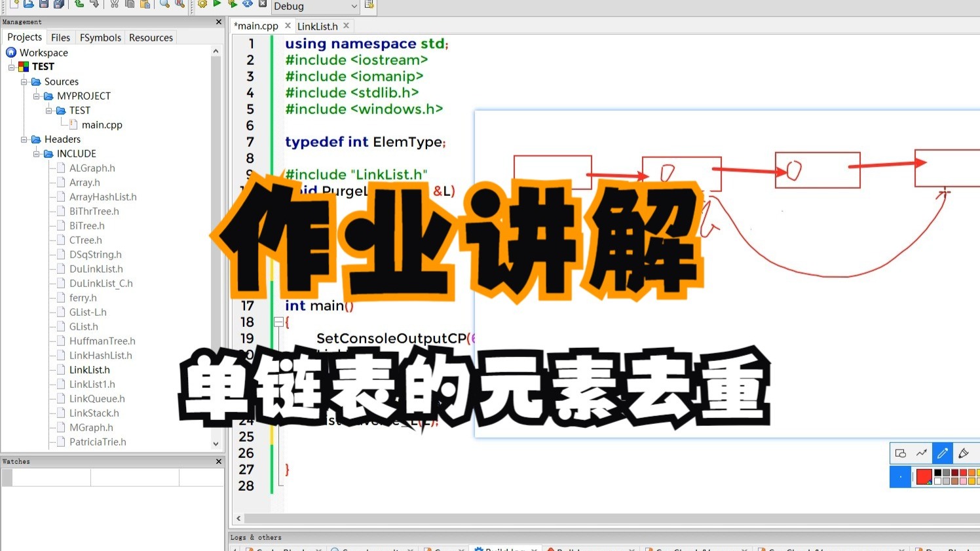Select the shape tool in the annotation toolbar
Image resolution: width=980 pixels, height=551 pixels.
902,453
